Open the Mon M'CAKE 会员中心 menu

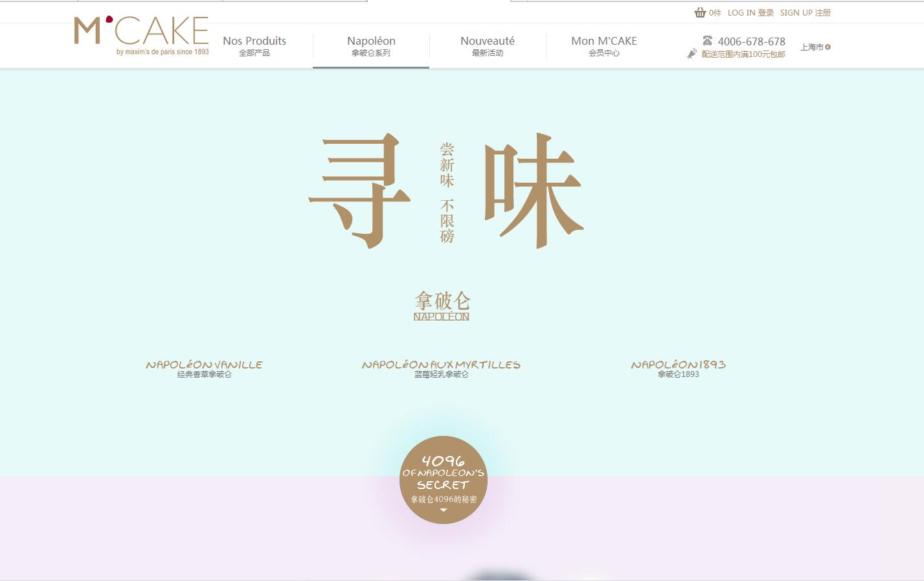pos(603,46)
